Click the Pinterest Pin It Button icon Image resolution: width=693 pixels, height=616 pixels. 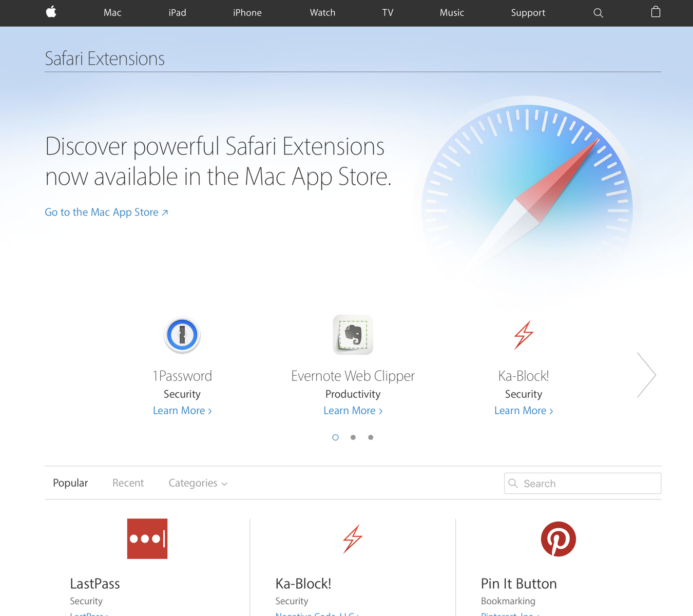[558, 539]
